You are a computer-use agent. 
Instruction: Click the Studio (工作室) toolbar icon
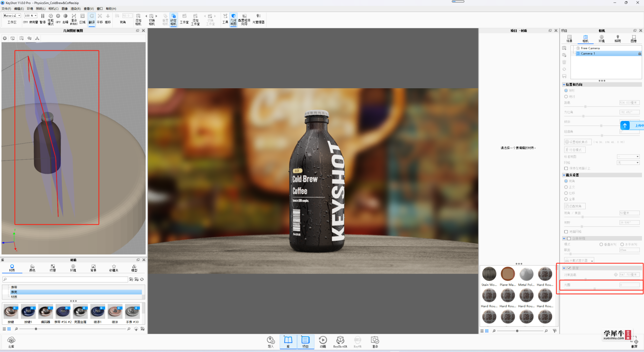[184, 16]
